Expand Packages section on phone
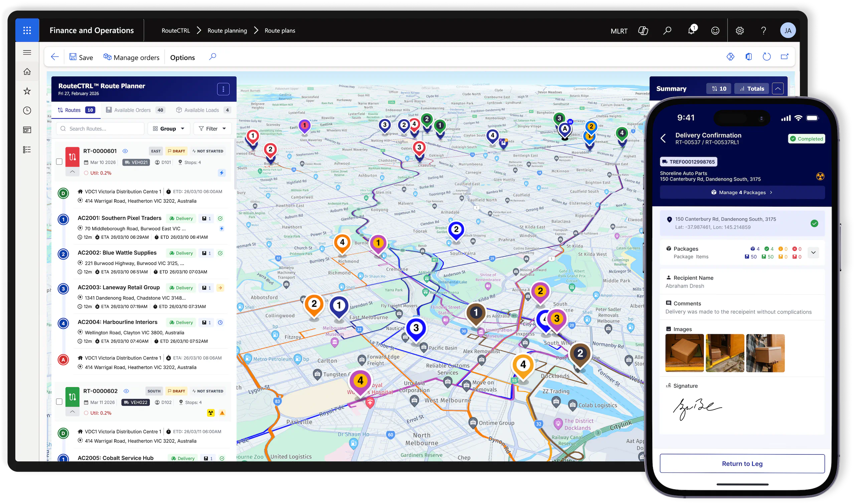 coord(814,253)
